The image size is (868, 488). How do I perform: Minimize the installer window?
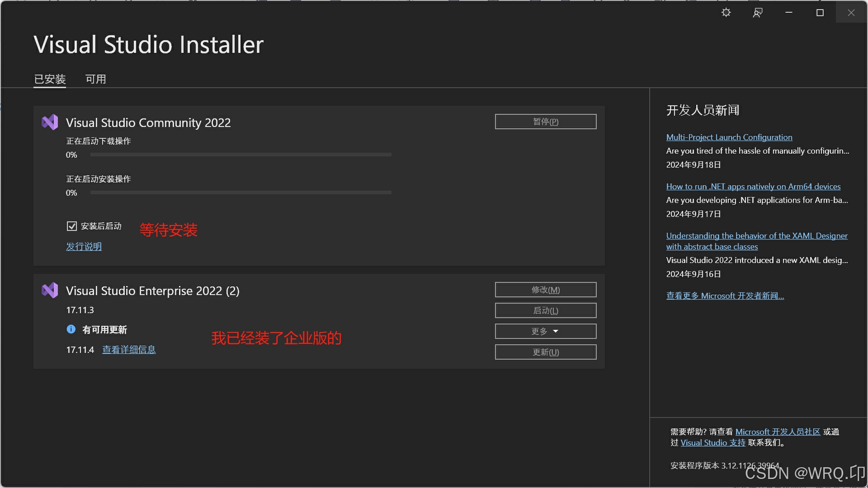(x=789, y=13)
